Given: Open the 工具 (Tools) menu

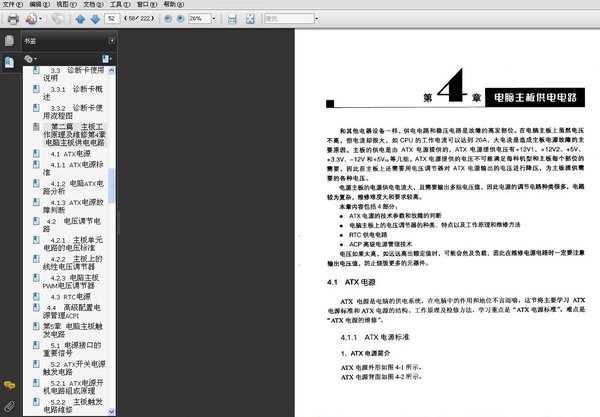Looking at the screenshot, I should point(120,4).
